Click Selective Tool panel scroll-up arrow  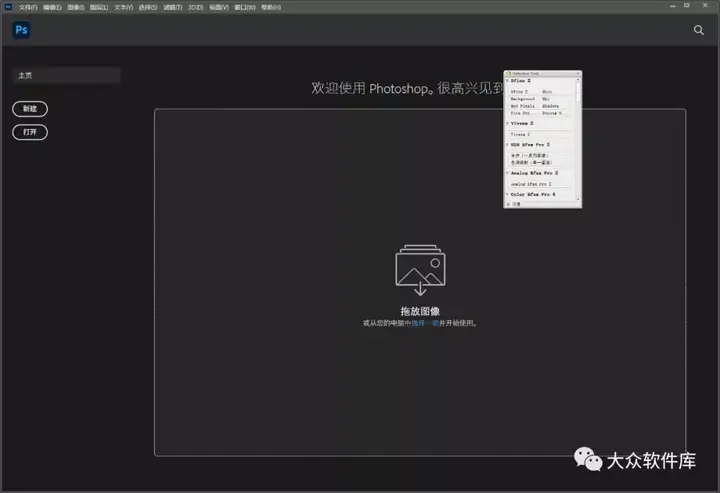coord(578,79)
